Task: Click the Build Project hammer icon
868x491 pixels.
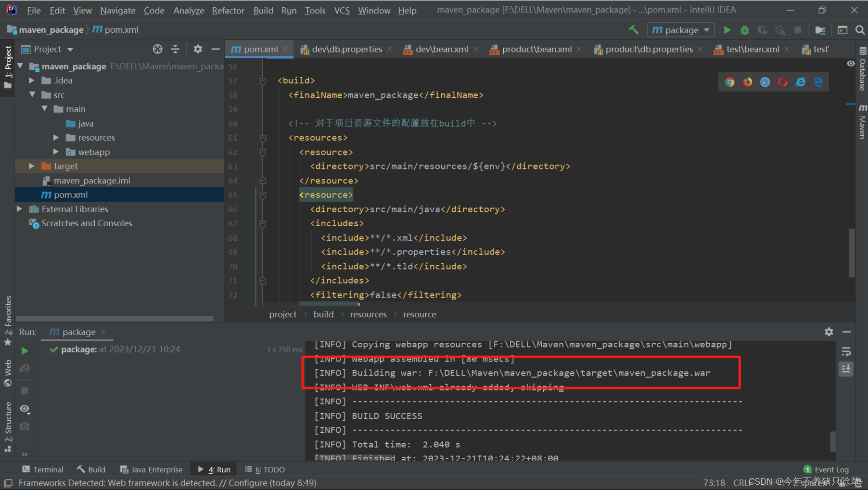Action: tap(634, 30)
